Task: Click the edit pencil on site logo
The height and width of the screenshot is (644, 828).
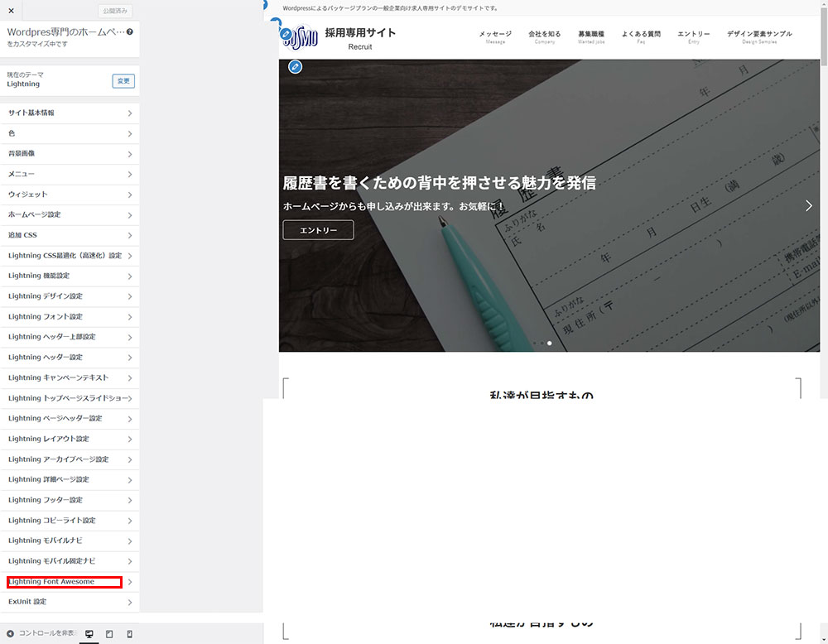Action: (x=286, y=34)
